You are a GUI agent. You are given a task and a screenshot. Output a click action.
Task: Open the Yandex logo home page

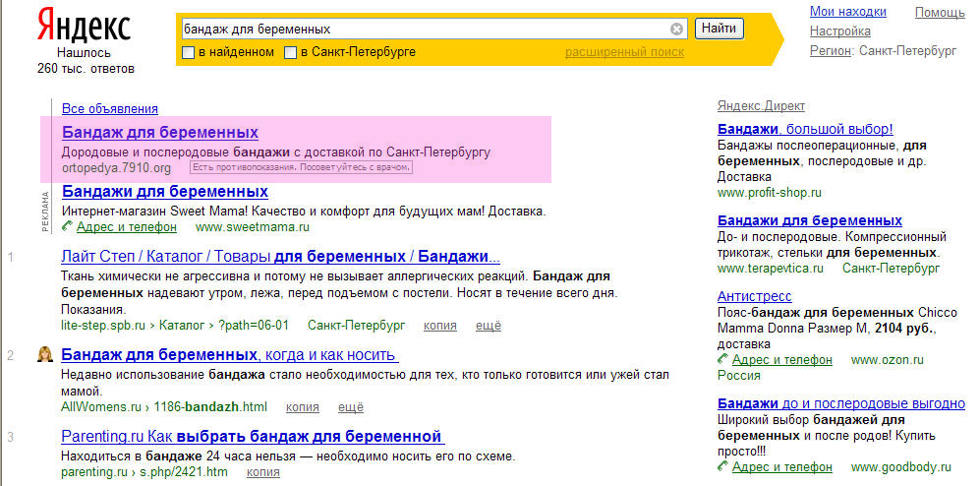coord(85,25)
